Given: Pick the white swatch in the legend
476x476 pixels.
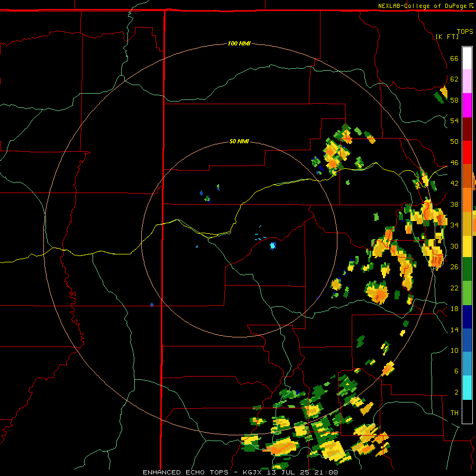Looking at the screenshot, I should point(467,58).
